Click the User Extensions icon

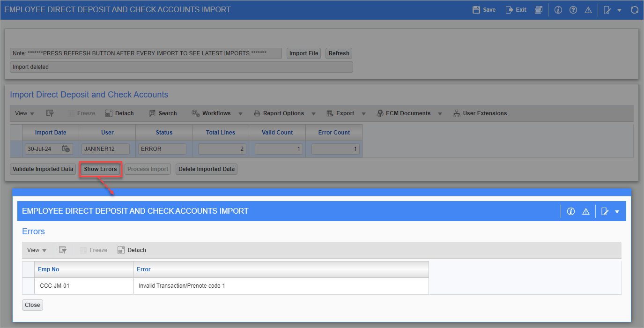point(457,113)
